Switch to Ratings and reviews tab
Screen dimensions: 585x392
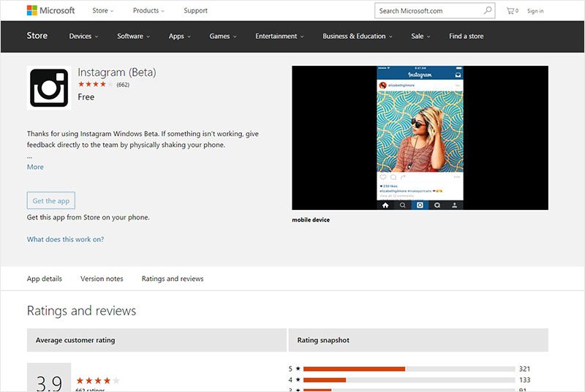(x=173, y=279)
